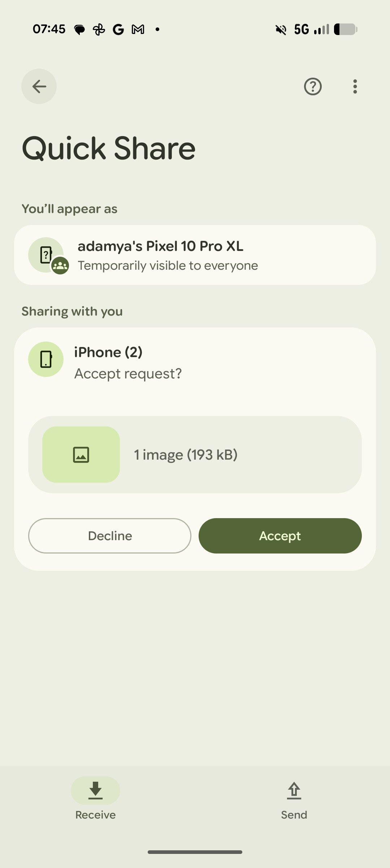
Task: Open adamya's Pixel 10 Pro XL visibility settings
Action: tap(195, 255)
